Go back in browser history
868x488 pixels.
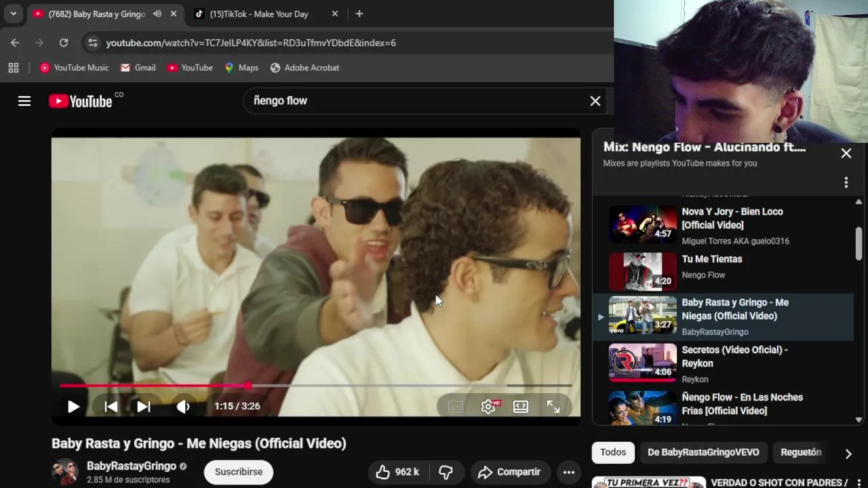click(x=15, y=43)
